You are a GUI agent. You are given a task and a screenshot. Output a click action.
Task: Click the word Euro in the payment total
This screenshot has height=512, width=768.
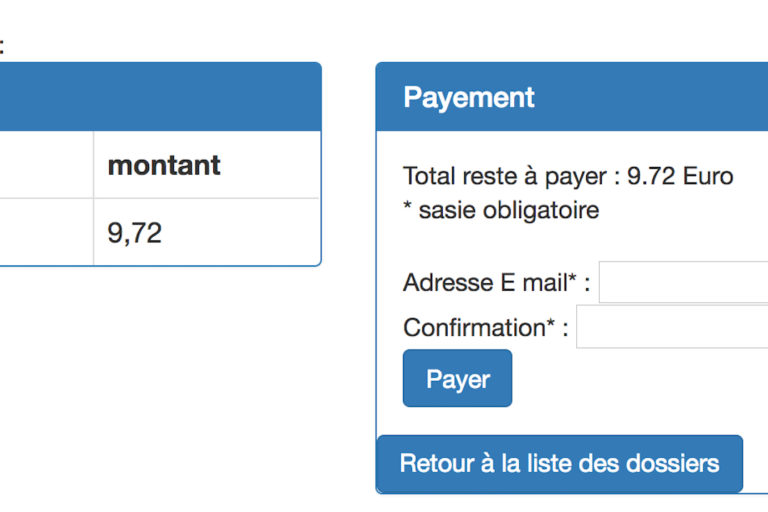point(708,177)
